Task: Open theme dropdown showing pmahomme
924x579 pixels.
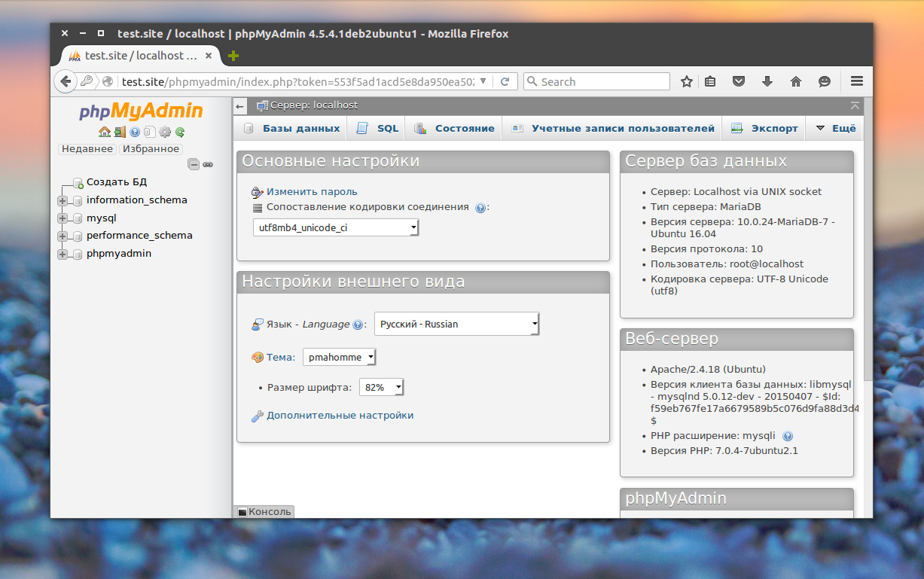Action: coord(339,357)
